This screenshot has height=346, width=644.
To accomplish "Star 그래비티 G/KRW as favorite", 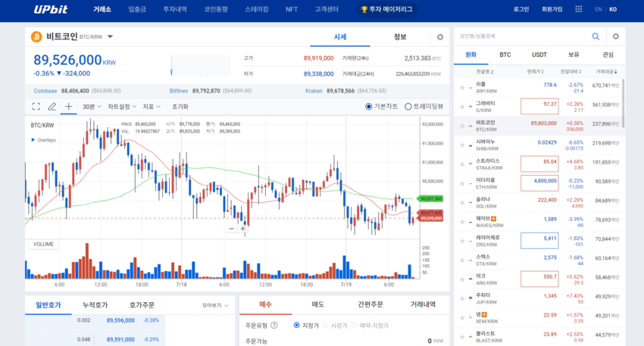I will pos(462,107).
